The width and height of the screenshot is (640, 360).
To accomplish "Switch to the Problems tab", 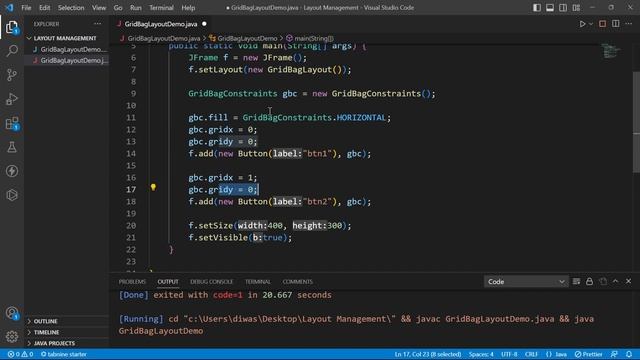I will [x=132, y=282].
